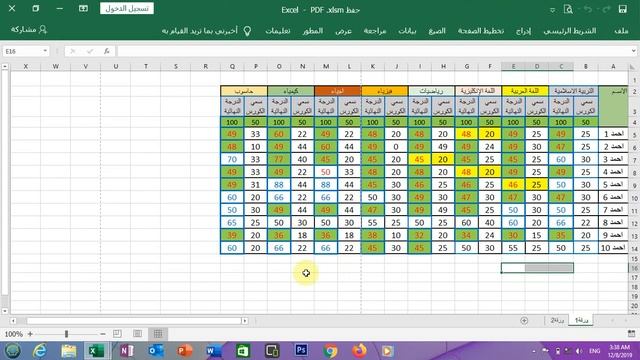This screenshot has width=640, height=360.
Task: Switch to Page Layout view
Action: pos(138,334)
